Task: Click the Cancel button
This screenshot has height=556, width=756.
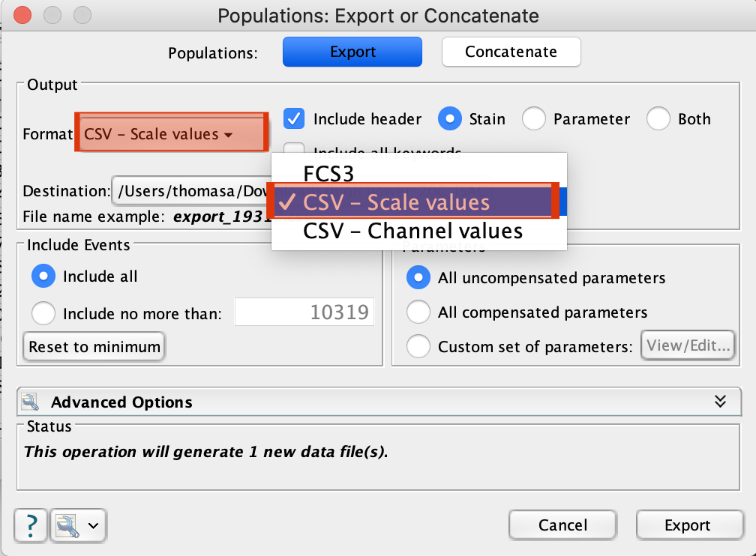Action: point(562,525)
